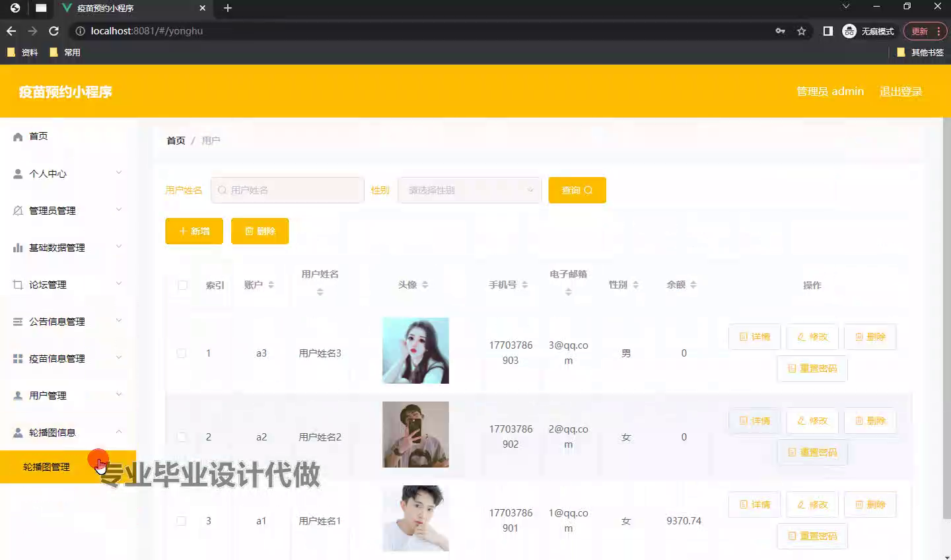Click the 退出登录 link
951x560 pixels.
click(x=901, y=92)
